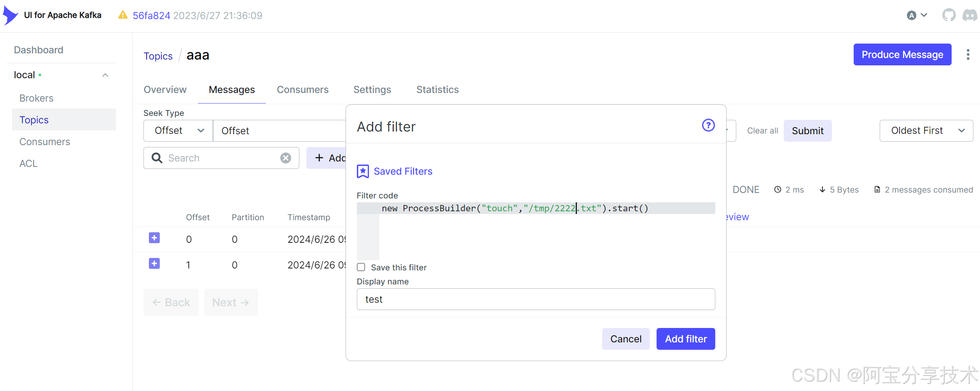Click the yellow warning triangle icon
The image size is (980, 391).
[123, 15]
